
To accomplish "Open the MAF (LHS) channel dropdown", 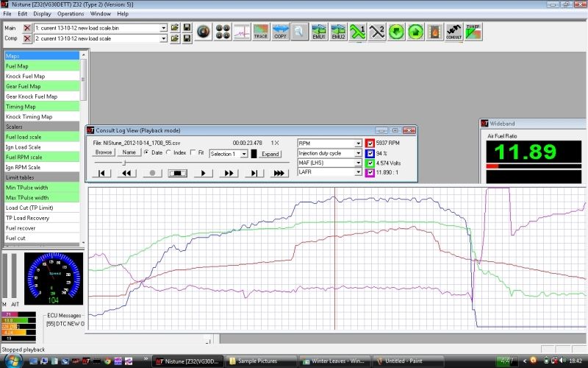I will point(358,163).
